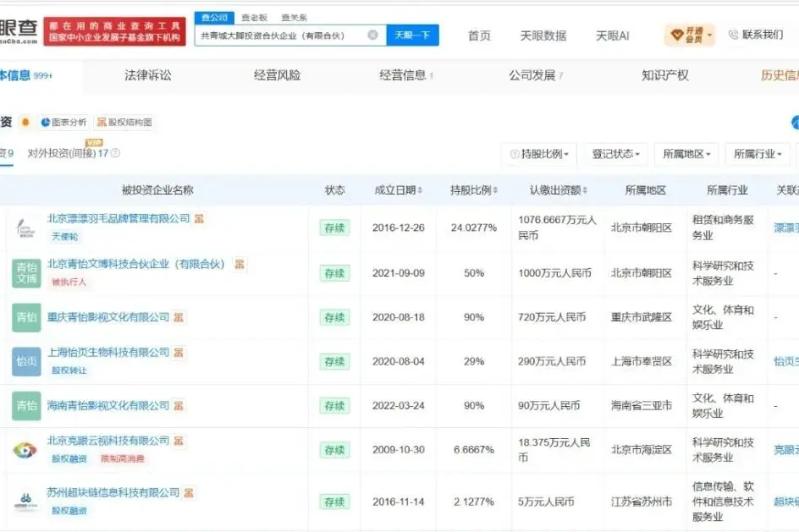Click the 天使轮 tag
This screenshot has height=532, width=799.
coord(64,237)
